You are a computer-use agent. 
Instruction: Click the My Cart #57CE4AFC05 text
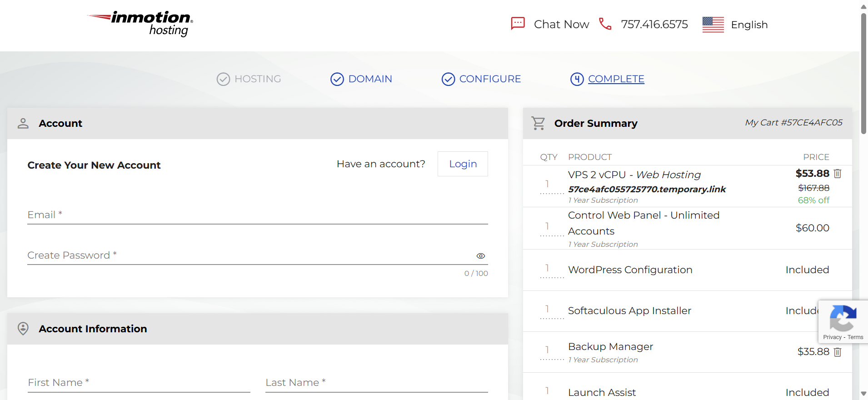point(793,123)
